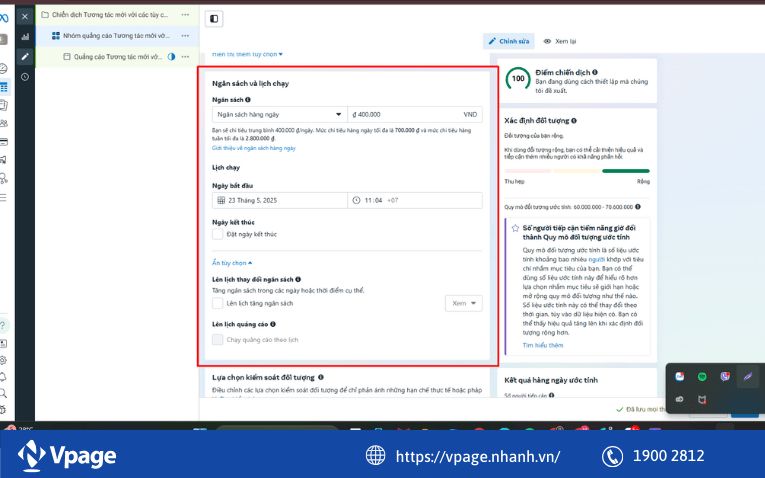Viewport: 765px width, 478px height.
Task: Open the audiences people icon in left rail
Action: point(3,123)
